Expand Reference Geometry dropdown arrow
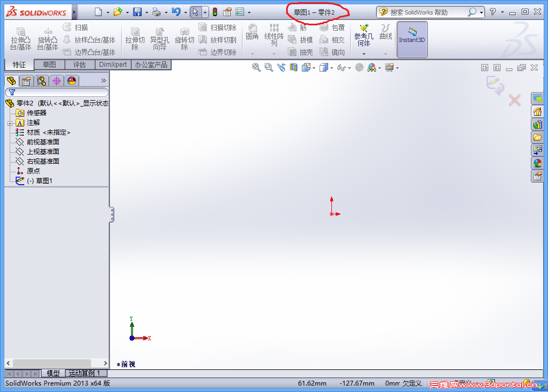 click(x=364, y=54)
